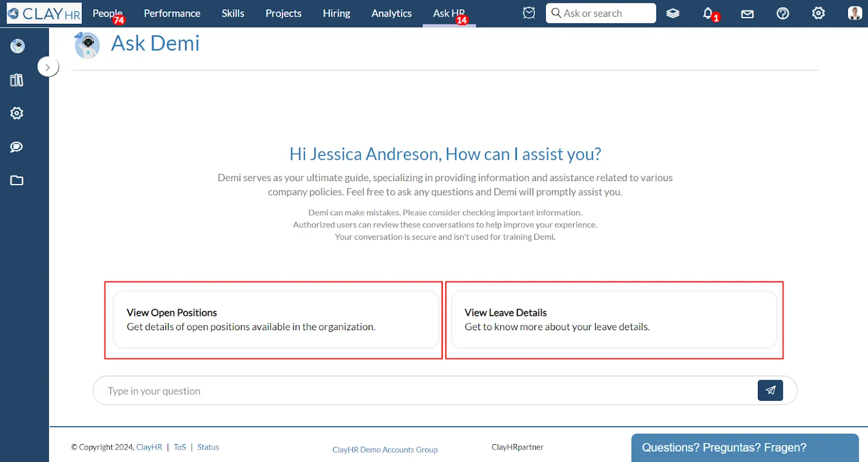Viewport: 868px width, 462px height.
Task: Open the sidebar settings gear icon
Action: pyautogui.click(x=17, y=113)
